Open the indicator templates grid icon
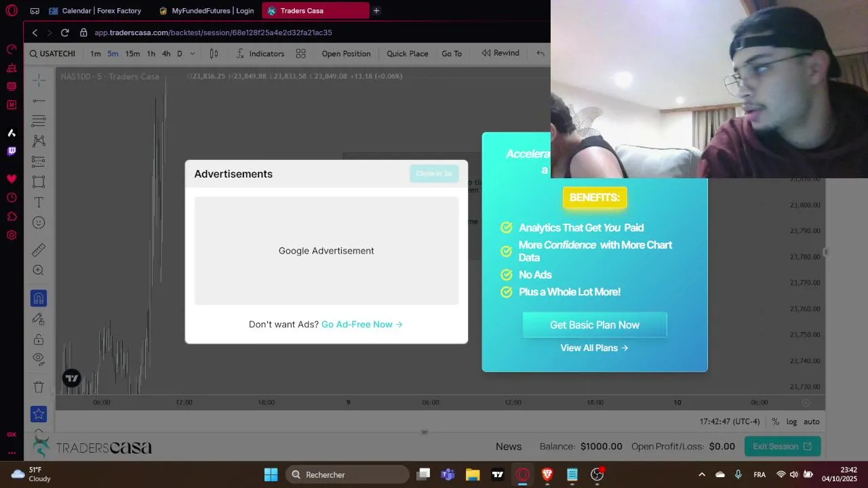 click(x=301, y=54)
